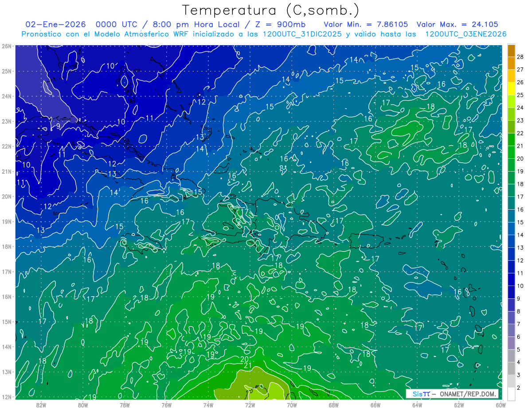Click the "8" label on color scale
532x411 pixels.
(x=519, y=311)
